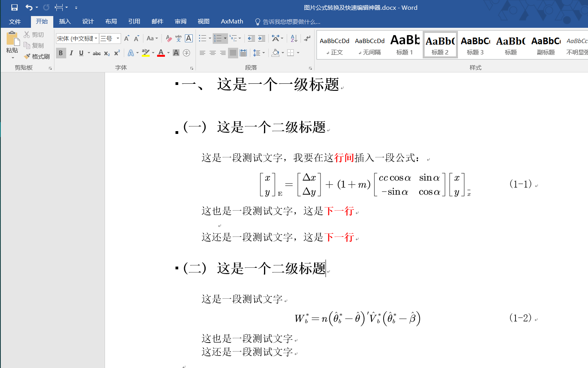Select the Format Painter (格式刷) tool
The height and width of the screenshot is (368, 588).
[x=37, y=56]
